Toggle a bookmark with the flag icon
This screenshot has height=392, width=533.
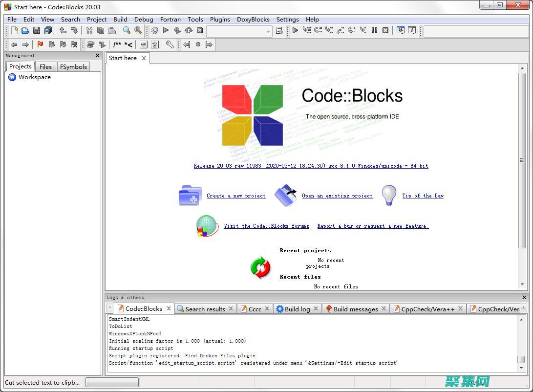click(x=41, y=44)
